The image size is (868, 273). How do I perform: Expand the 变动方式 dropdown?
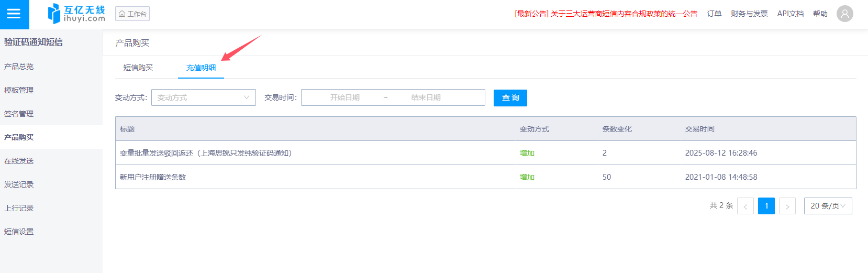(203, 97)
